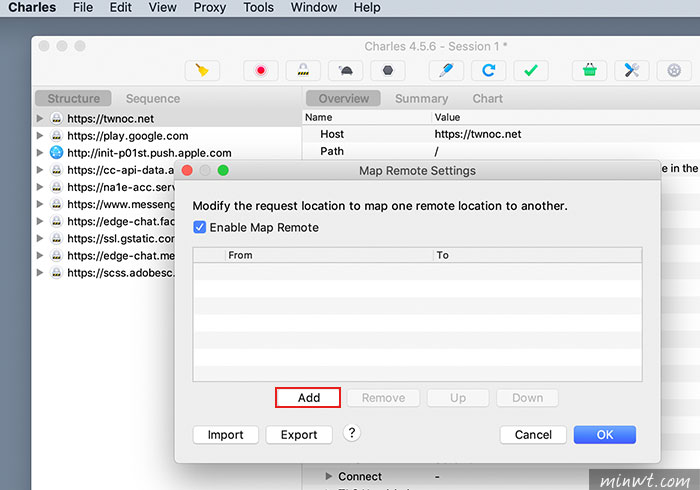The width and height of the screenshot is (700, 490).
Task: Toggle the turtle Throttling icon
Action: click(x=346, y=71)
